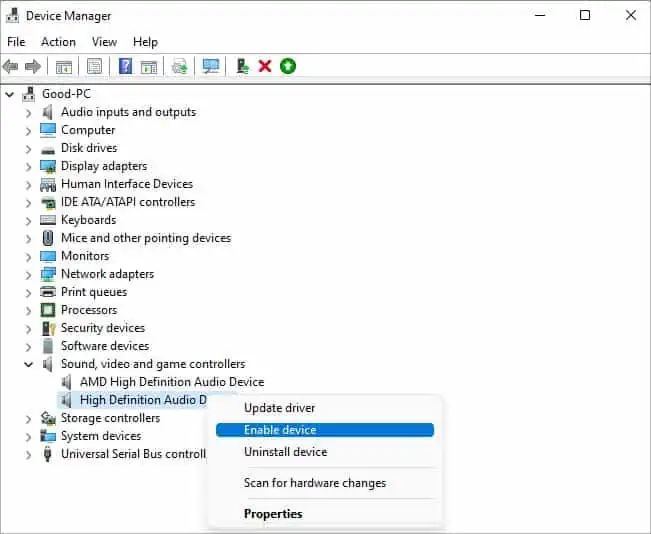Click the Security devices key icon

(48, 328)
